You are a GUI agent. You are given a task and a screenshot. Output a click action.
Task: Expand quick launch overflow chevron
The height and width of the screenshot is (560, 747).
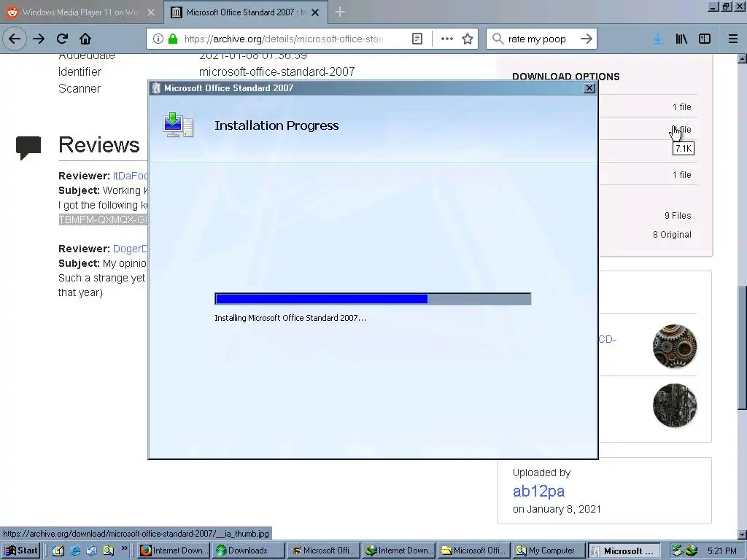coord(124,548)
